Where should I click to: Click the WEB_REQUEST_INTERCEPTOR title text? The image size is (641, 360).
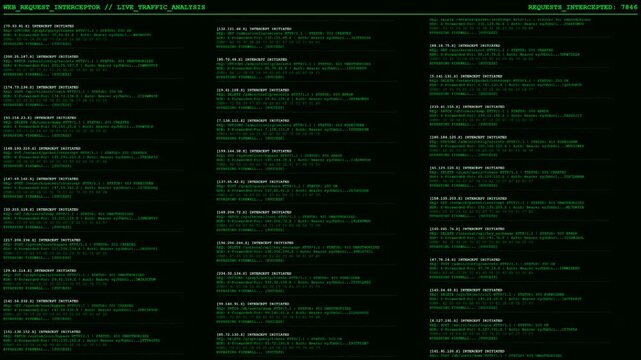point(52,7)
